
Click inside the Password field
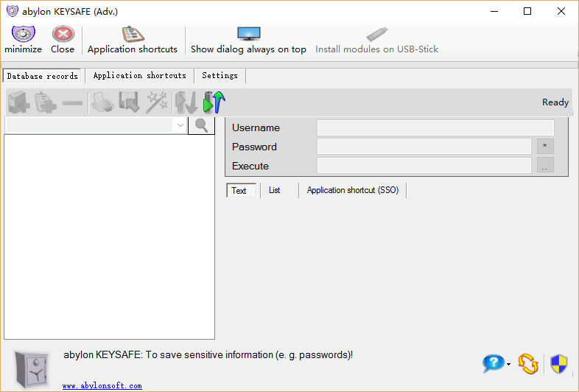424,147
